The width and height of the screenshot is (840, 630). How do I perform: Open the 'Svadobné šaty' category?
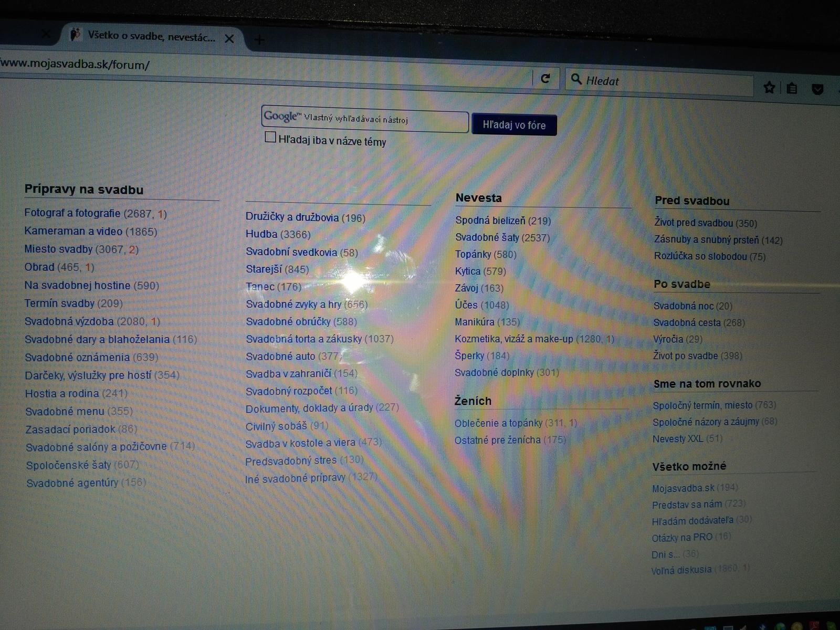tap(487, 237)
